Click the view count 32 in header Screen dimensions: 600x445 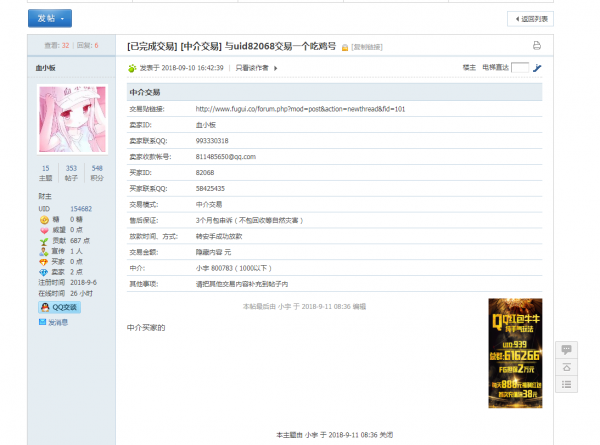click(65, 46)
